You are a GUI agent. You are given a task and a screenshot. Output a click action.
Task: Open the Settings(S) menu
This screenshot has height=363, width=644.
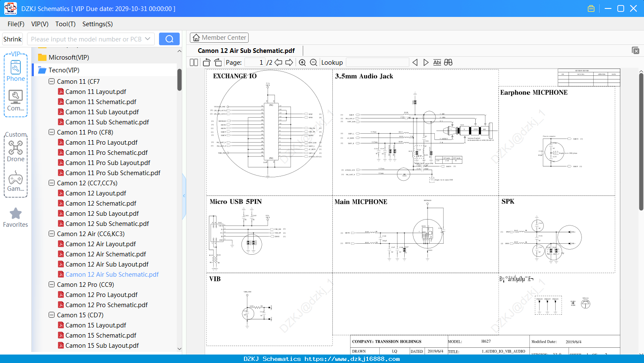coord(97,24)
